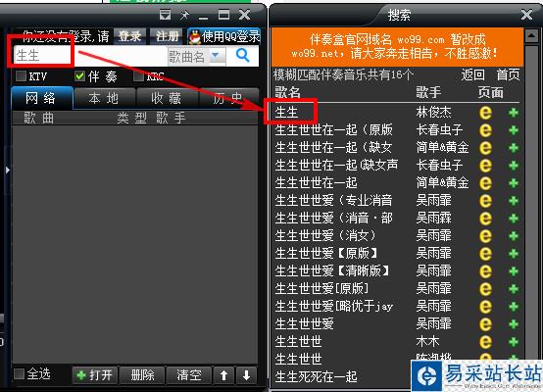Select 生生世世 result by 木木
543x392 pixels.
pos(299,342)
